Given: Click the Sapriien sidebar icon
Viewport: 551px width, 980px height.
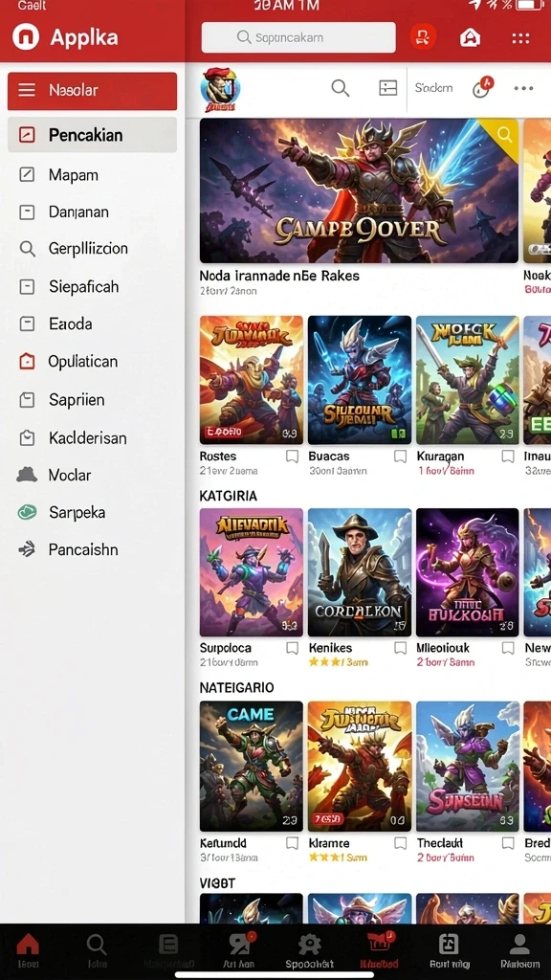Looking at the screenshot, I should pyautogui.click(x=27, y=400).
